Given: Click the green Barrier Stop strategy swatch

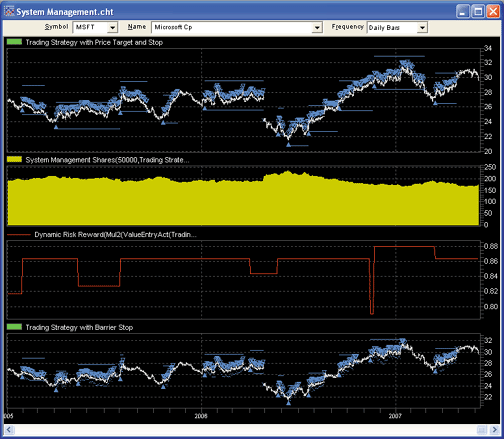Looking at the screenshot, I should click(x=14, y=327).
